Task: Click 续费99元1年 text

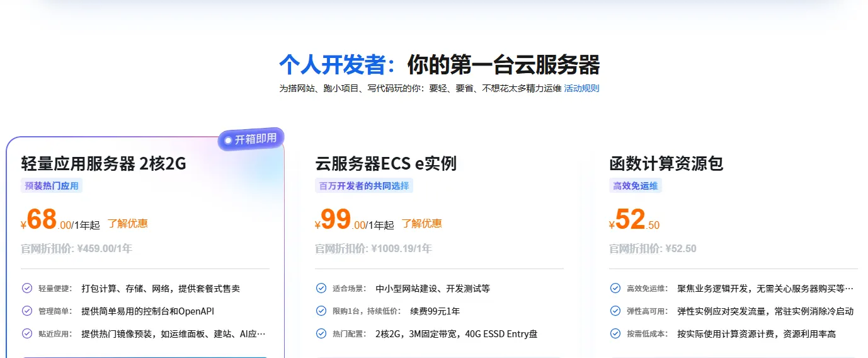Action: [x=435, y=311]
